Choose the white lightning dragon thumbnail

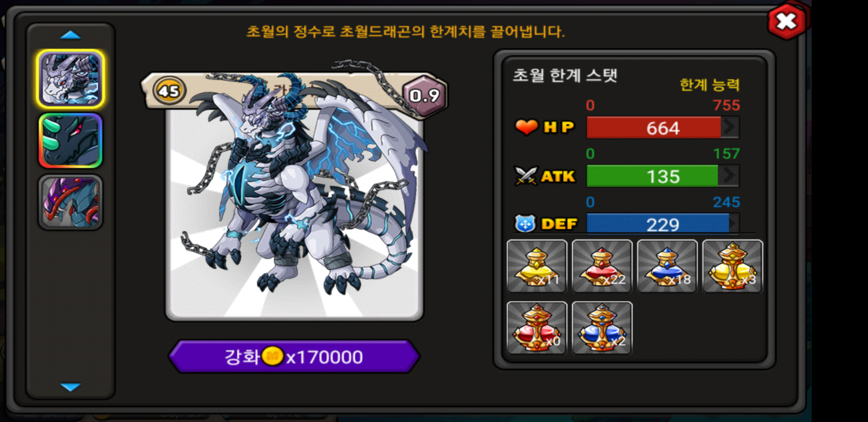71,79
